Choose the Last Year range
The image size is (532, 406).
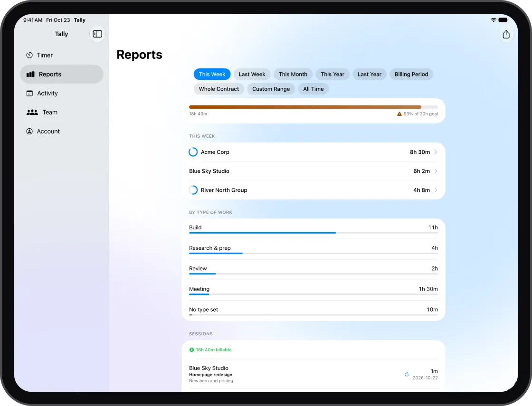[370, 74]
